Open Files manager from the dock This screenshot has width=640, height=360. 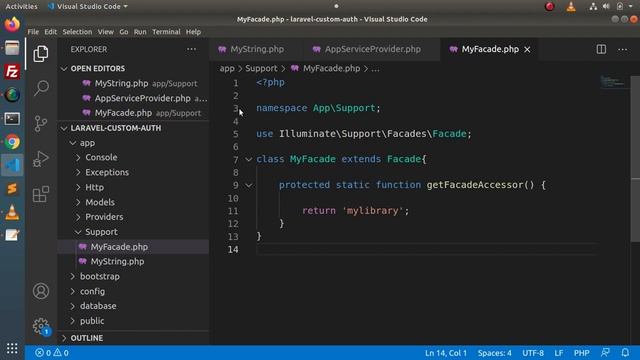[12, 48]
